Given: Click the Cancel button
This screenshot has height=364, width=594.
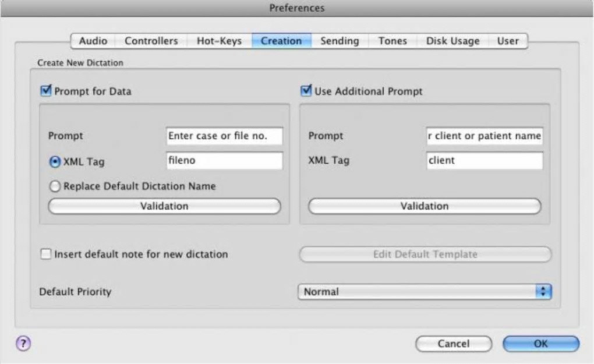Looking at the screenshot, I should (x=453, y=344).
